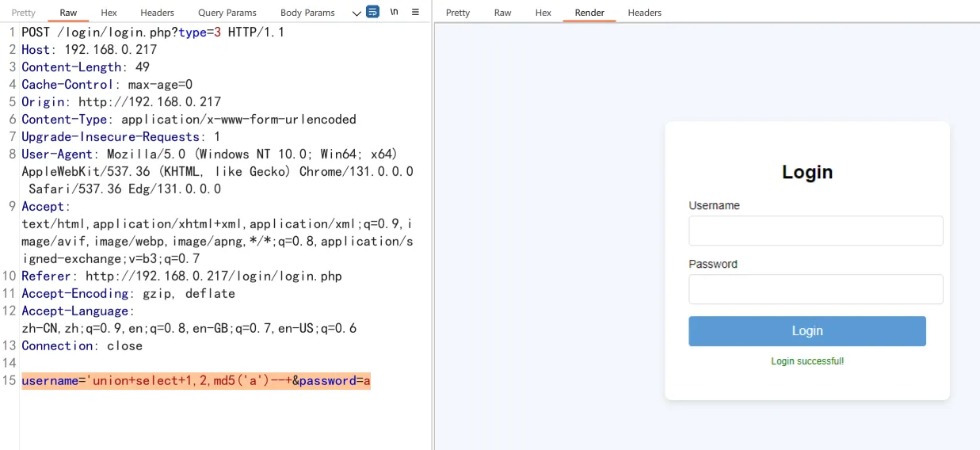Click the Connection: close header line
Image resolution: width=980 pixels, height=450 pixels.
click(x=82, y=346)
